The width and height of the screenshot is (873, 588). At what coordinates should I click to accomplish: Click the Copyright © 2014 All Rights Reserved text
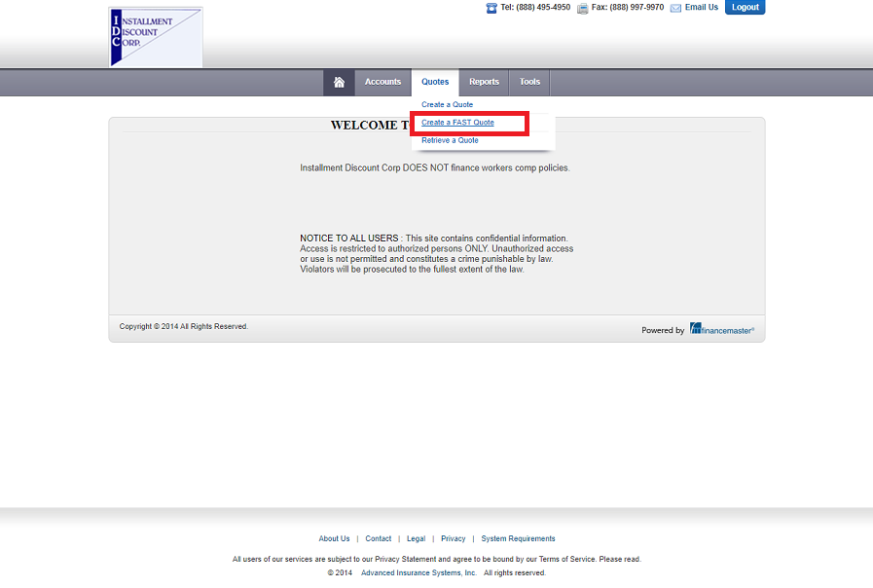184,326
